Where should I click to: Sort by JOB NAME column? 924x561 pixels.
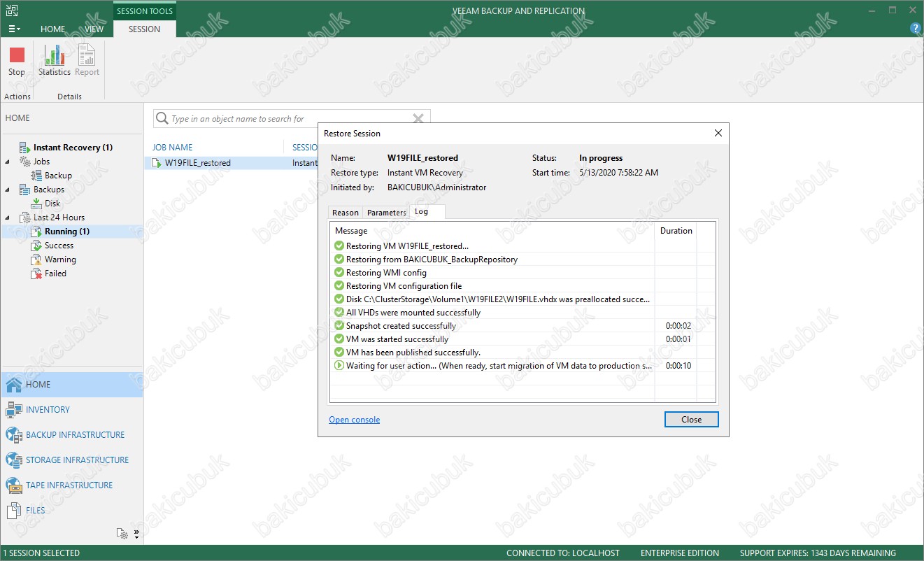click(172, 148)
